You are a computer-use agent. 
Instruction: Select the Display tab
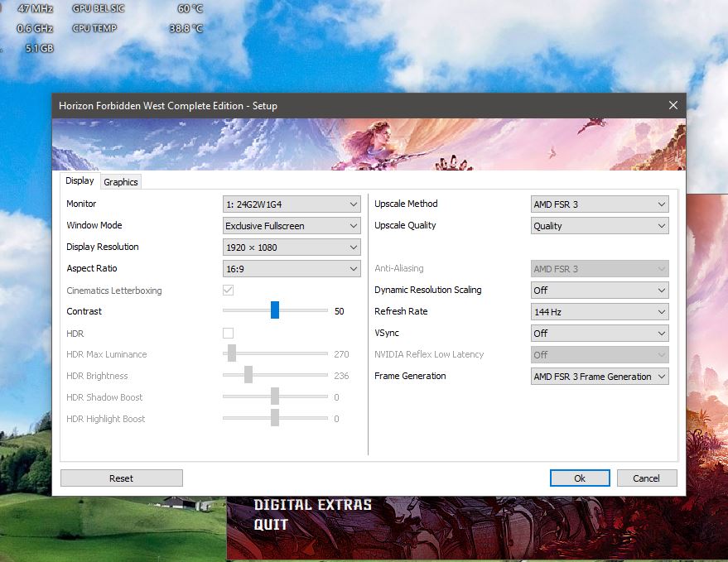[x=80, y=180]
